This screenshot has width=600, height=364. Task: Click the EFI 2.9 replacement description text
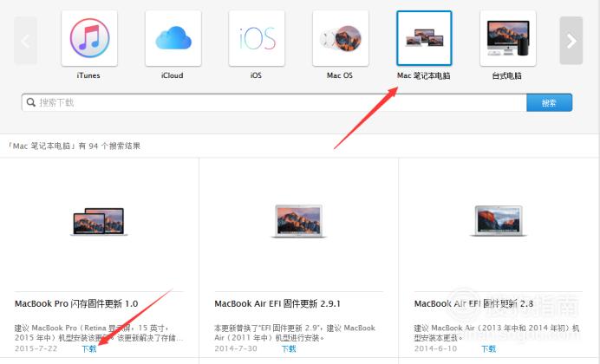pos(295,333)
